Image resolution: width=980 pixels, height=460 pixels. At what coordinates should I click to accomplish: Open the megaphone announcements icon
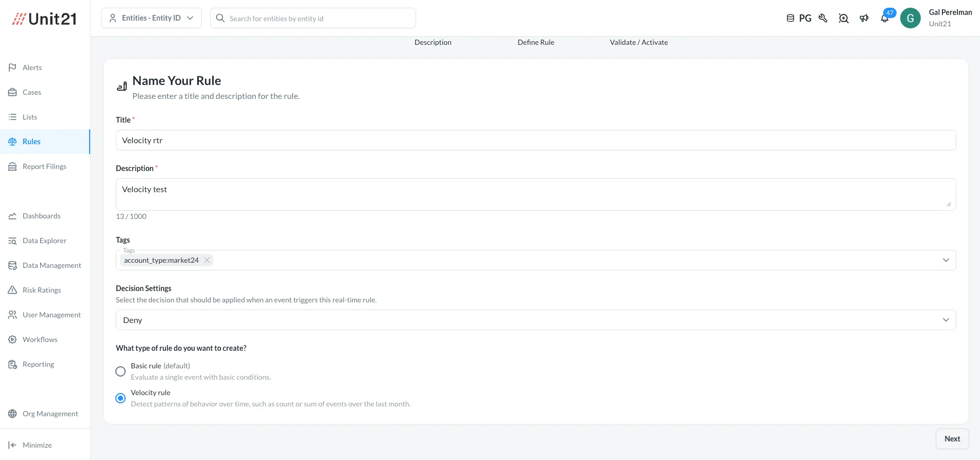(864, 18)
